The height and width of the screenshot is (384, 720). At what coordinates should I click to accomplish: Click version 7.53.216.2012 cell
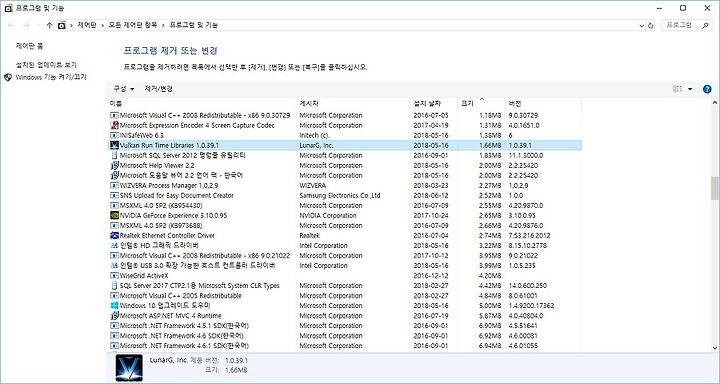(529, 236)
